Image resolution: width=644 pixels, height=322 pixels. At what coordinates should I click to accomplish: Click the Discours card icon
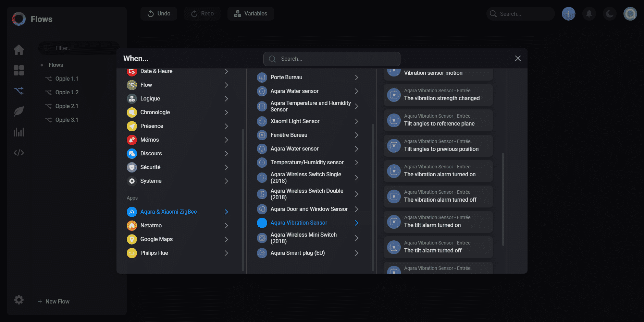point(132,154)
